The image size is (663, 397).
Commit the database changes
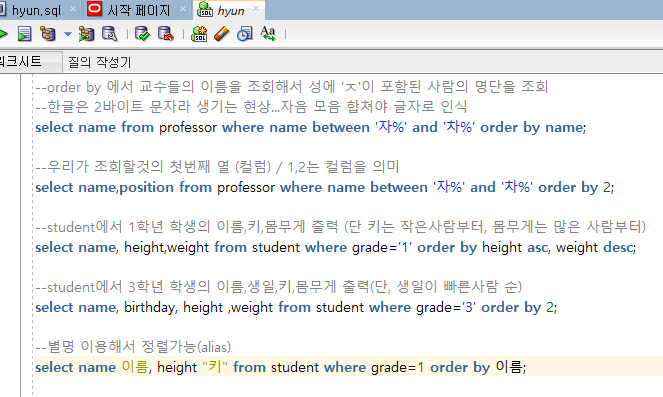pyautogui.click(x=142, y=34)
